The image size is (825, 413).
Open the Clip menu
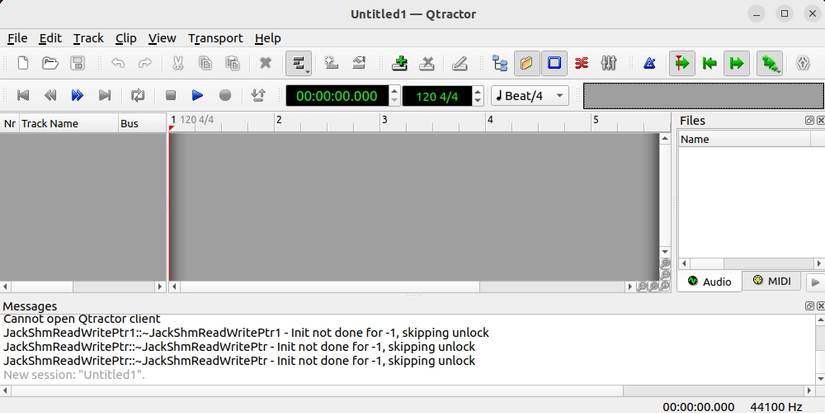click(x=126, y=38)
